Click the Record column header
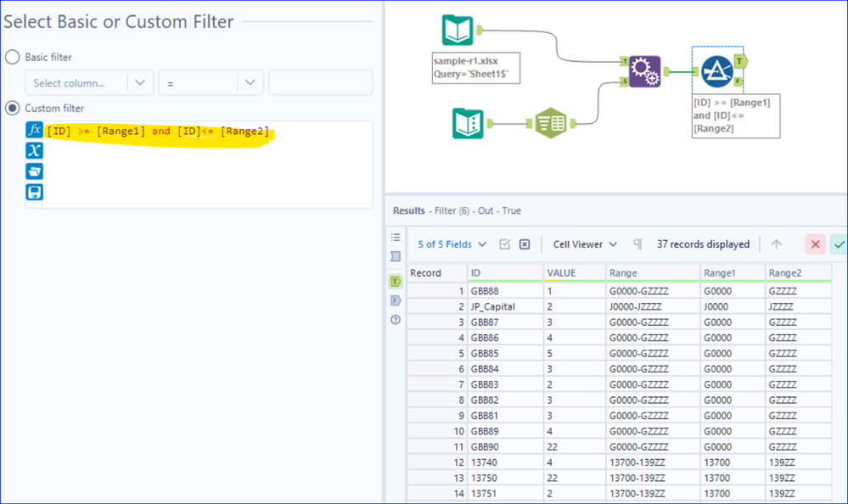Image resolution: width=848 pixels, height=504 pixels. (x=437, y=273)
